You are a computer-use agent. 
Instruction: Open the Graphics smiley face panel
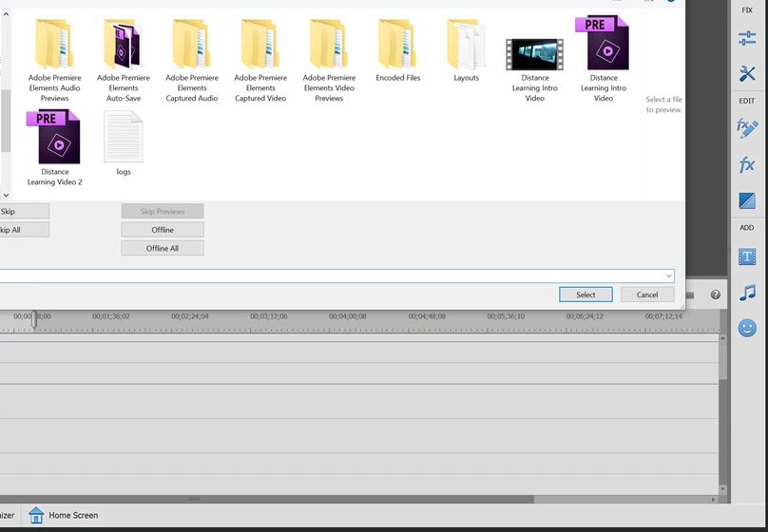click(747, 328)
